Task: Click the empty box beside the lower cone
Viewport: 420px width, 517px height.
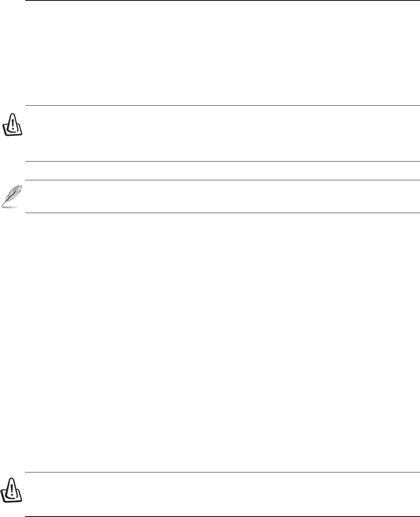Action: coord(223,494)
